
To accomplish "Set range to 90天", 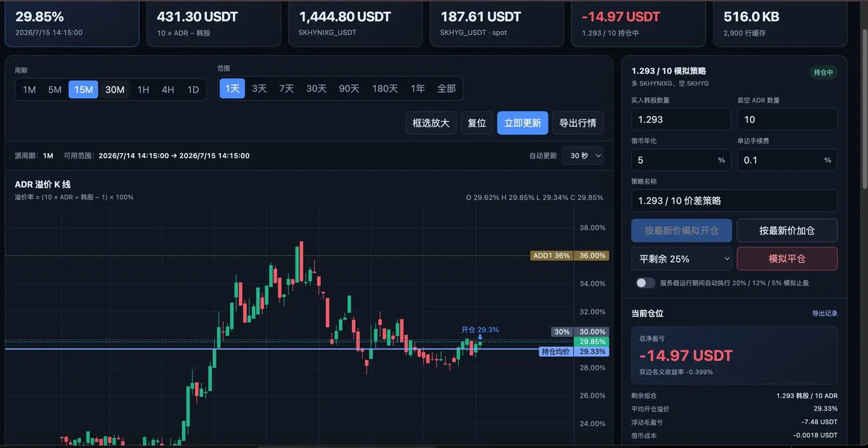I will [349, 88].
